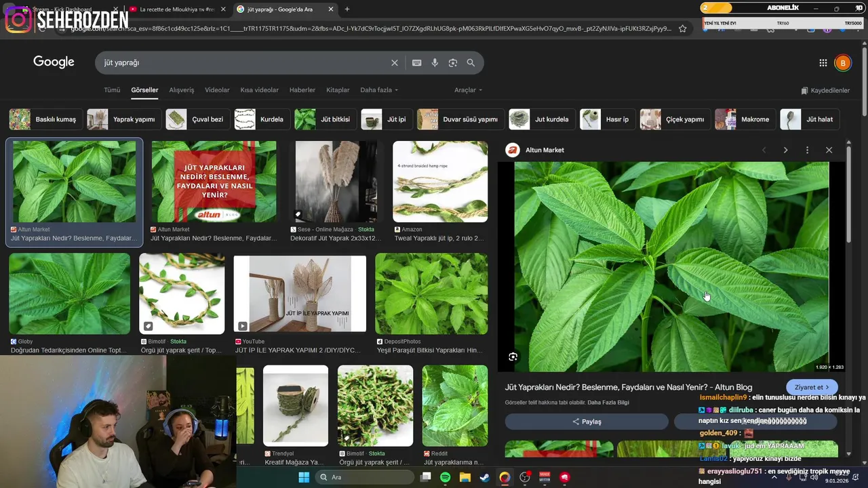Image resolution: width=868 pixels, height=488 pixels.
Task: Filter by Çuval bezi chip
Action: pyautogui.click(x=198, y=119)
